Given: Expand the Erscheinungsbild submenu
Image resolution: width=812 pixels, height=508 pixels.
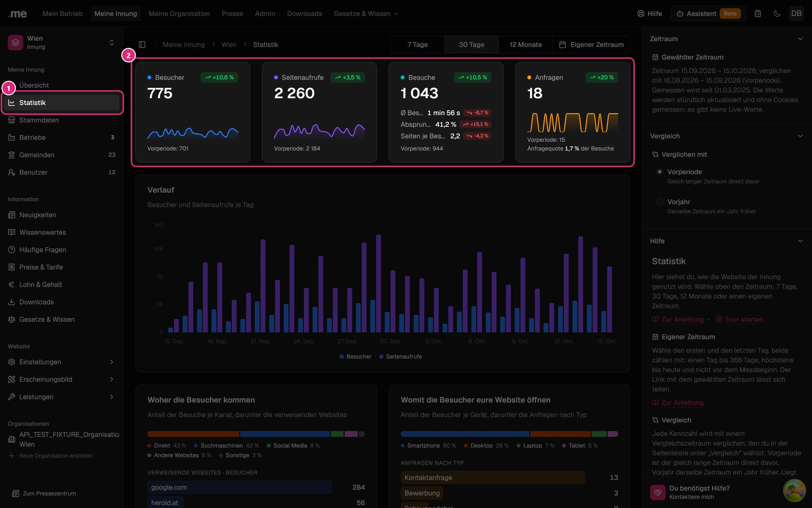Looking at the screenshot, I should 62,379.
